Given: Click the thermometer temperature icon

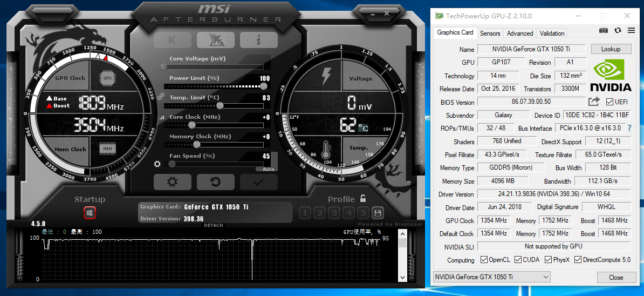Looking at the screenshot, I should tap(326, 151).
